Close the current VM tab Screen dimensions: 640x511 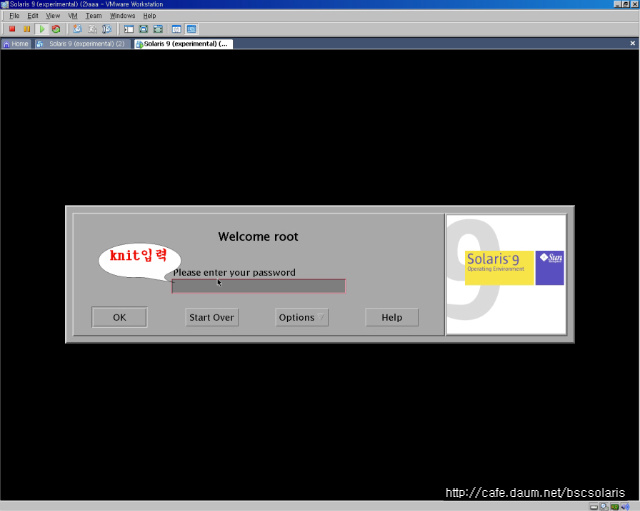[633, 43]
